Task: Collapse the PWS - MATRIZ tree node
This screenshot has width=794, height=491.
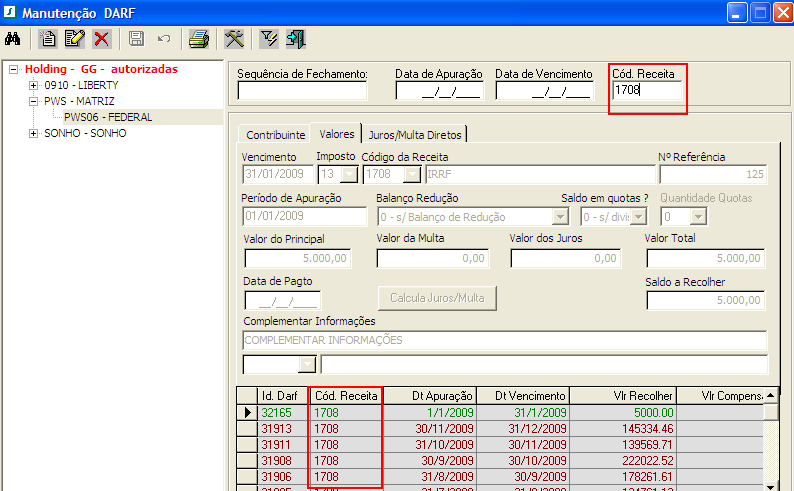Action: [34, 102]
